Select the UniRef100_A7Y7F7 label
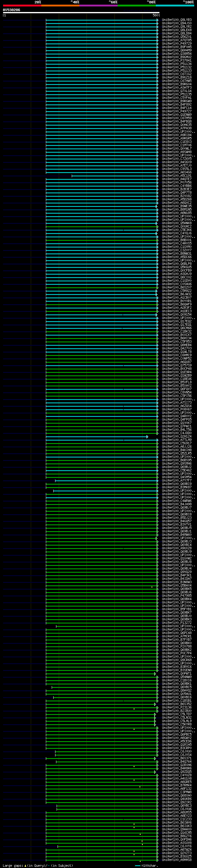This screenshot has width=197, height=868. (x=177, y=481)
